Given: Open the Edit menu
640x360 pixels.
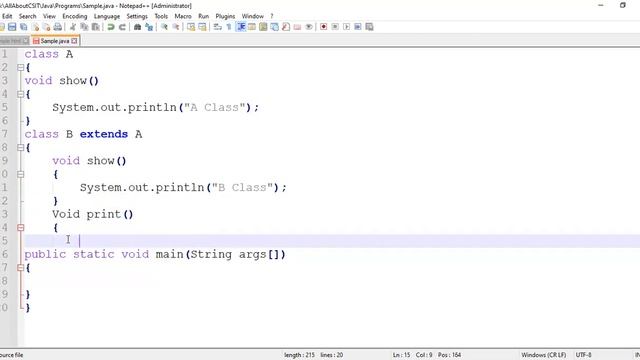Looking at the screenshot, I should [x=7, y=16].
